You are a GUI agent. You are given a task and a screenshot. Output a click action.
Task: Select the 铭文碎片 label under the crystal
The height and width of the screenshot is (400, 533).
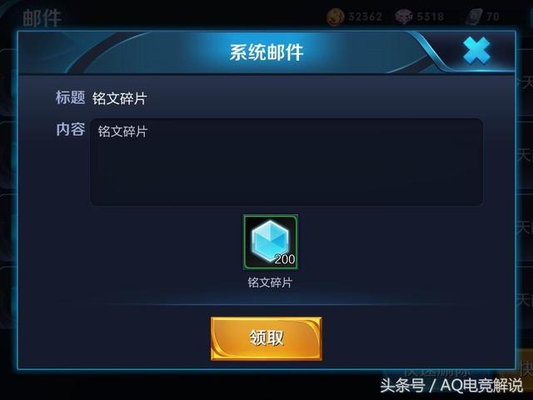click(x=270, y=282)
